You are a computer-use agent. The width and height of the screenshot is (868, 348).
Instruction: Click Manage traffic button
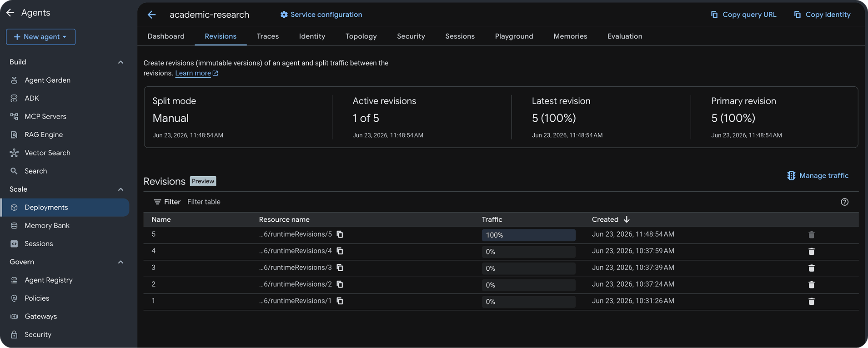pyautogui.click(x=818, y=176)
